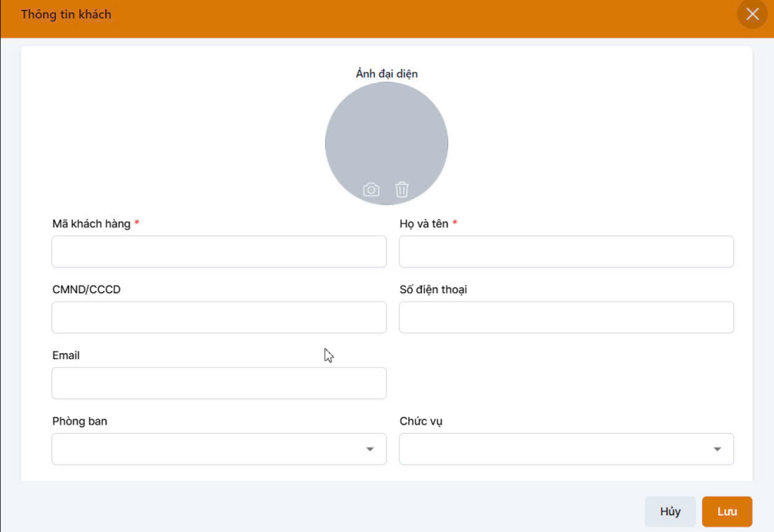Click the Email input box
This screenshot has height=532, width=774.
(219, 383)
